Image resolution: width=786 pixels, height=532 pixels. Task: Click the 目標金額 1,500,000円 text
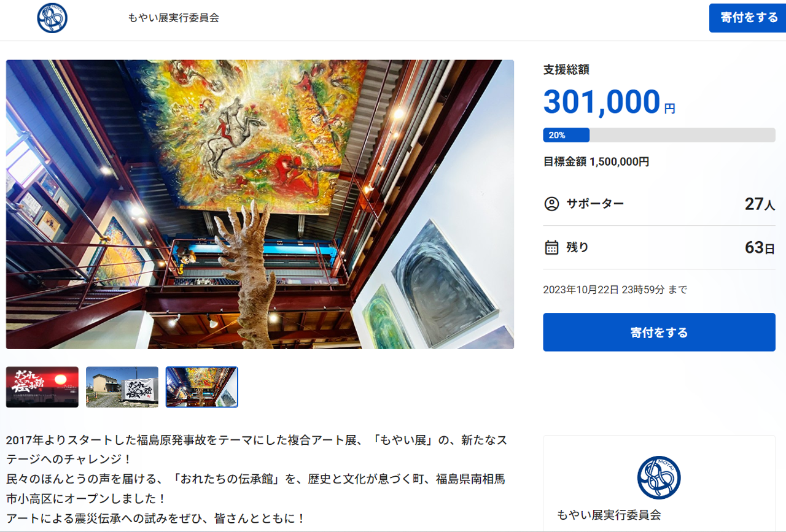(596, 162)
